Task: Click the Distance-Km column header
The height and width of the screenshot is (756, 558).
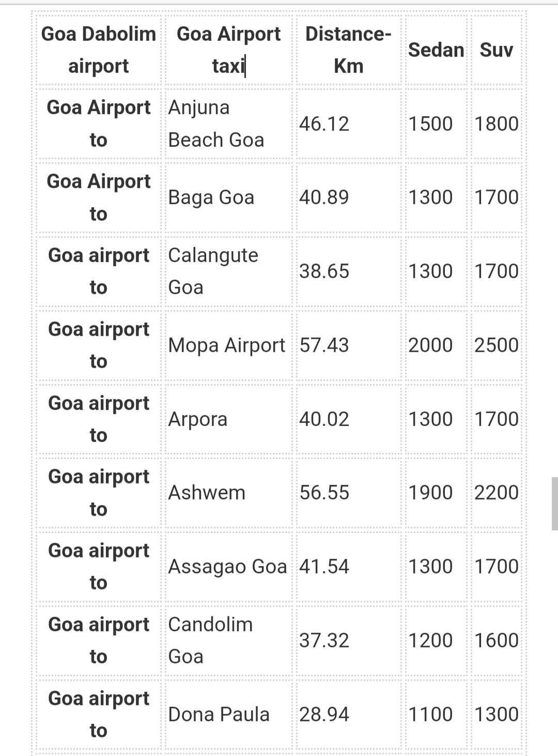Action: (349, 50)
